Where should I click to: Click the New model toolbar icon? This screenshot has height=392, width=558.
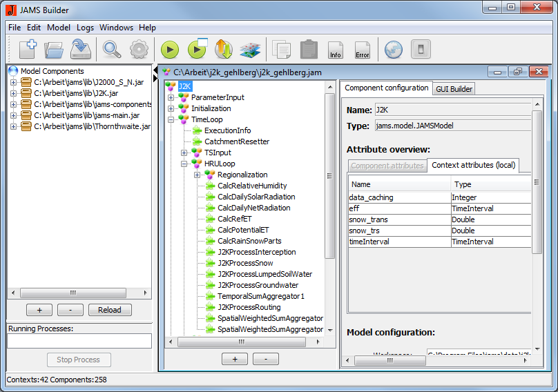[x=28, y=50]
